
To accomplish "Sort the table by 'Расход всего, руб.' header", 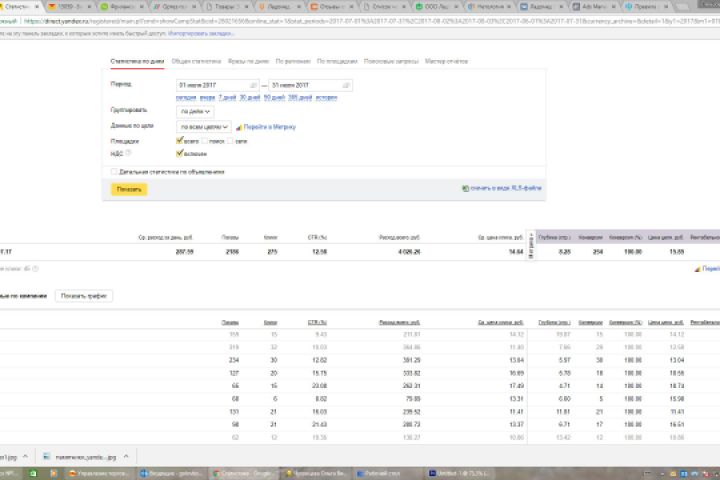I will [x=399, y=322].
